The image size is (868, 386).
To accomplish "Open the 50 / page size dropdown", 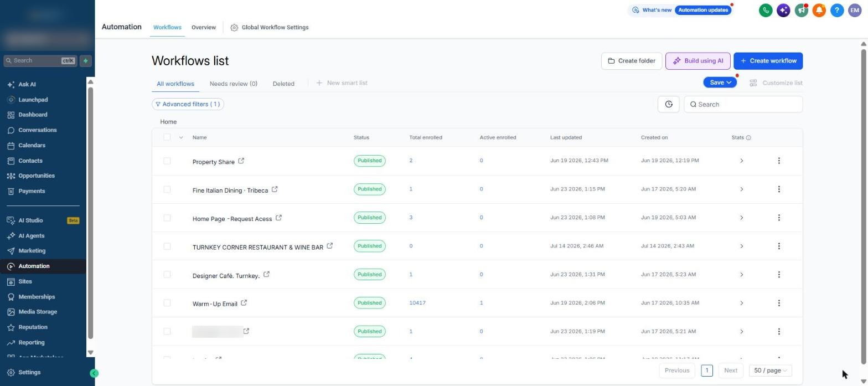I will (x=770, y=370).
